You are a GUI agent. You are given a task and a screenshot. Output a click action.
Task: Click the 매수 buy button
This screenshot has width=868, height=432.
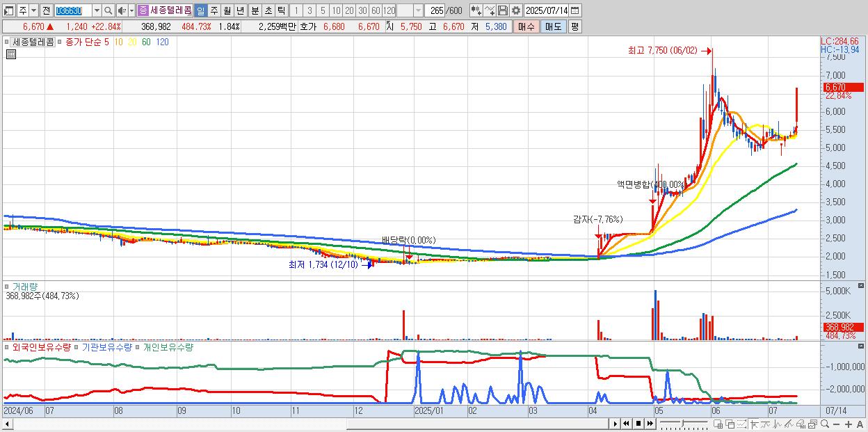point(527,26)
